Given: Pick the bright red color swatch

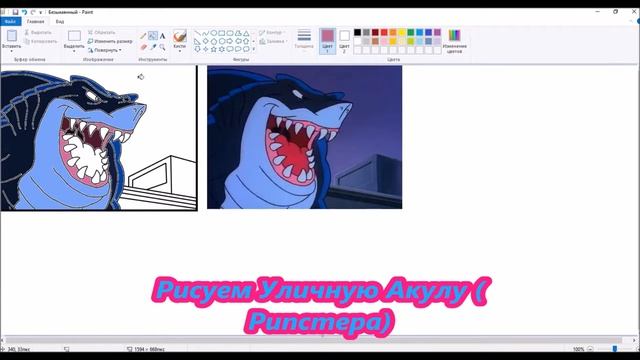Looking at the screenshot, I should click(x=384, y=32).
